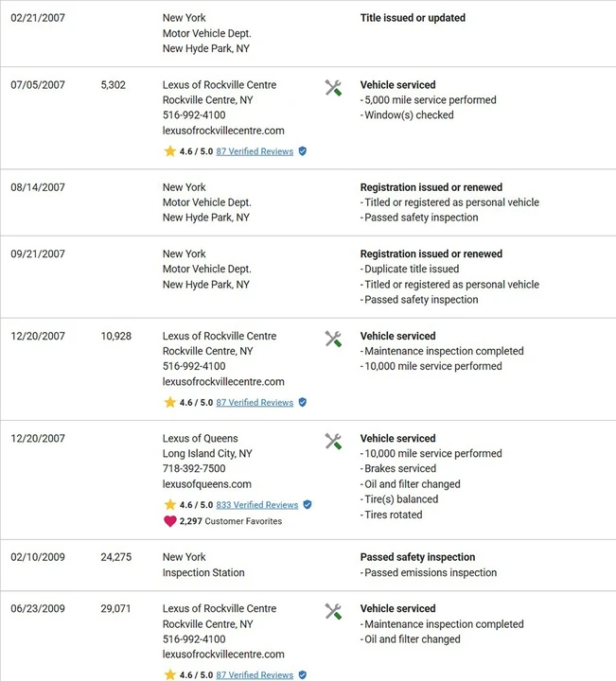Click the wrench icon for 07/05/2007 service

[333, 88]
